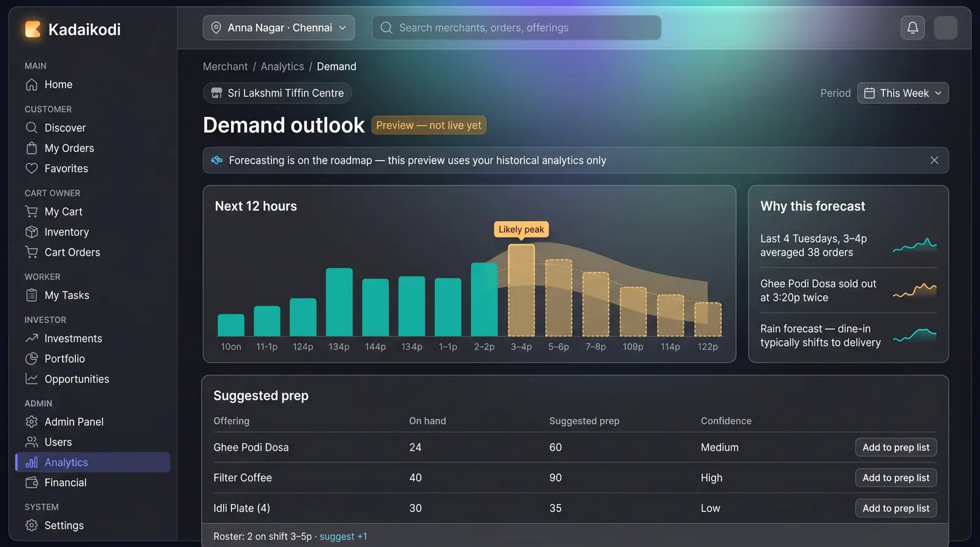Click the search merchants input field
Image resolution: width=980 pixels, height=547 pixels.
[517, 28]
